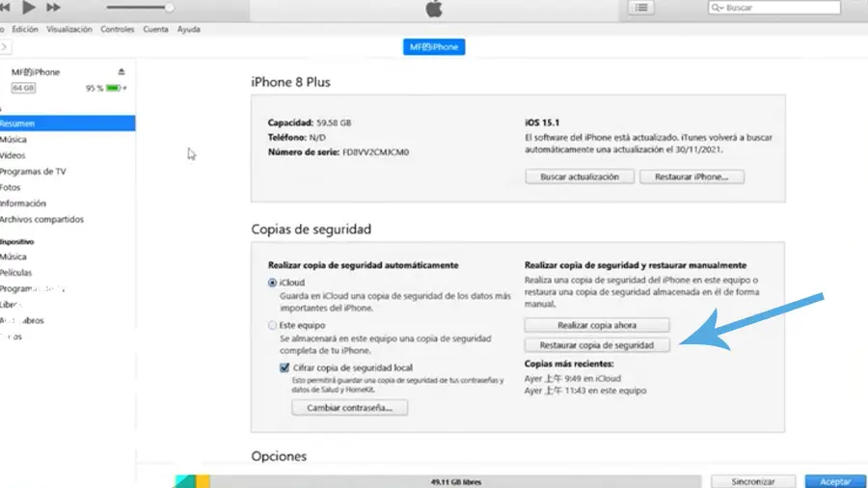This screenshot has height=488, width=868.
Task: Open the list view icon near search
Action: 641,8
